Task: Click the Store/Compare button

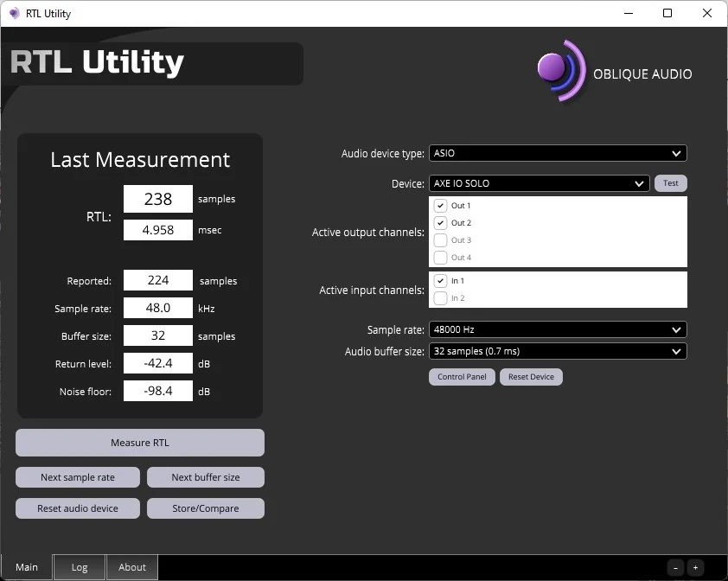Action: click(x=205, y=508)
